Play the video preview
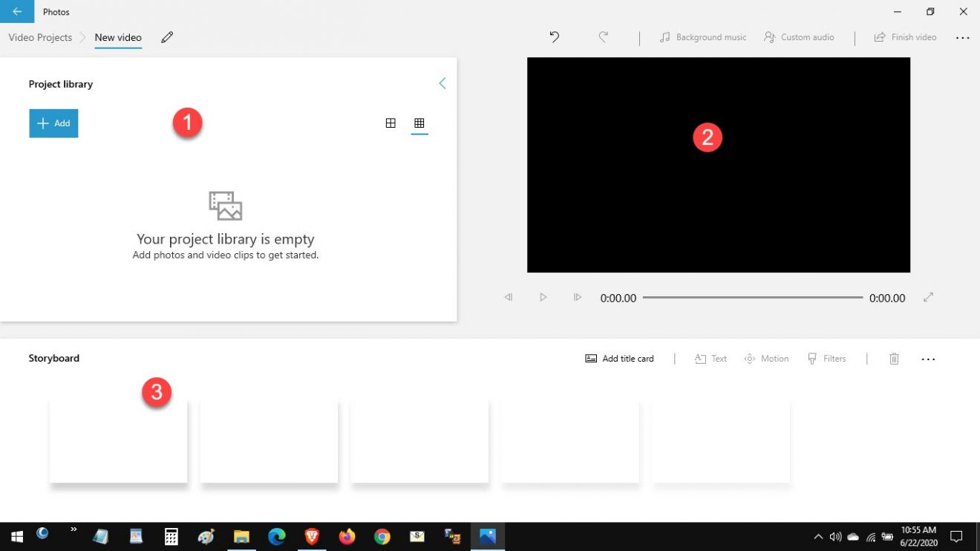 pyautogui.click(x=543, y=297)
